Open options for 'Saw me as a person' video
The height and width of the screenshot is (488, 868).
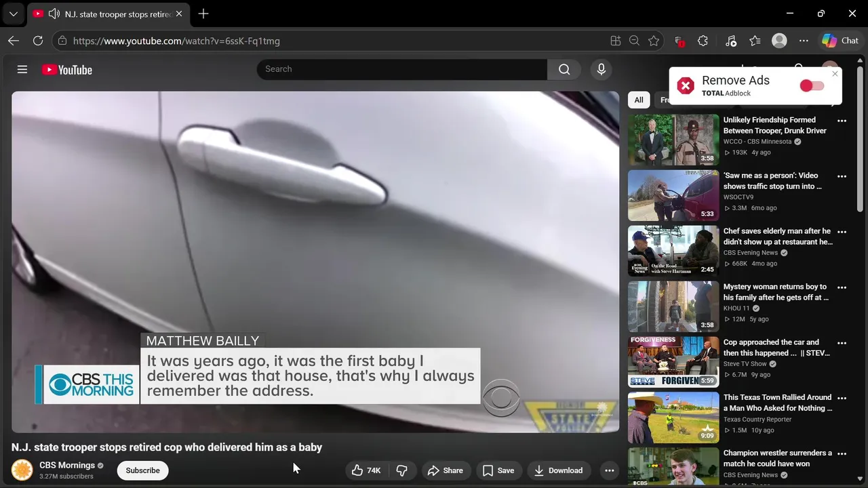point(842,176)
